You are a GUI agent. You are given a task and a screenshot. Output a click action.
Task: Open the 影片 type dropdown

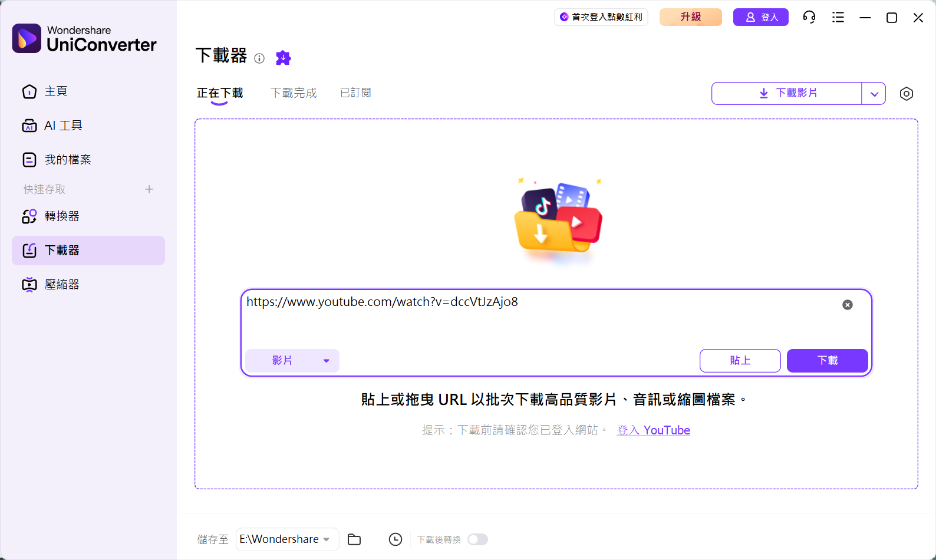[292, 361]
